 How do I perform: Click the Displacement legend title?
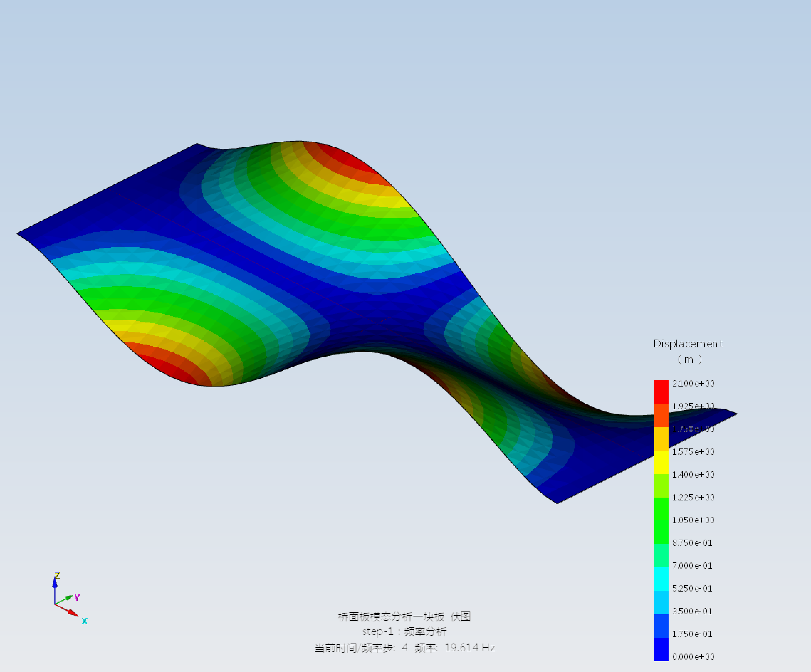click(x=688, y=344)
